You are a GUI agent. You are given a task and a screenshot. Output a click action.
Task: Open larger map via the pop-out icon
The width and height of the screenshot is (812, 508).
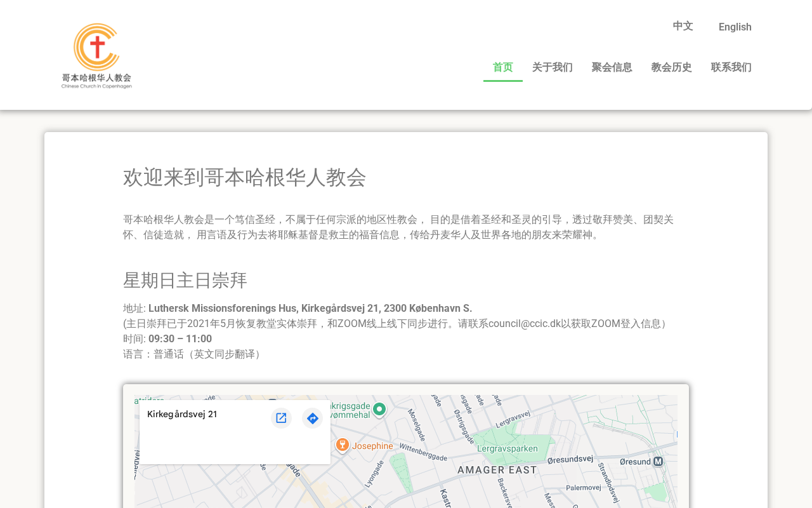281,418
